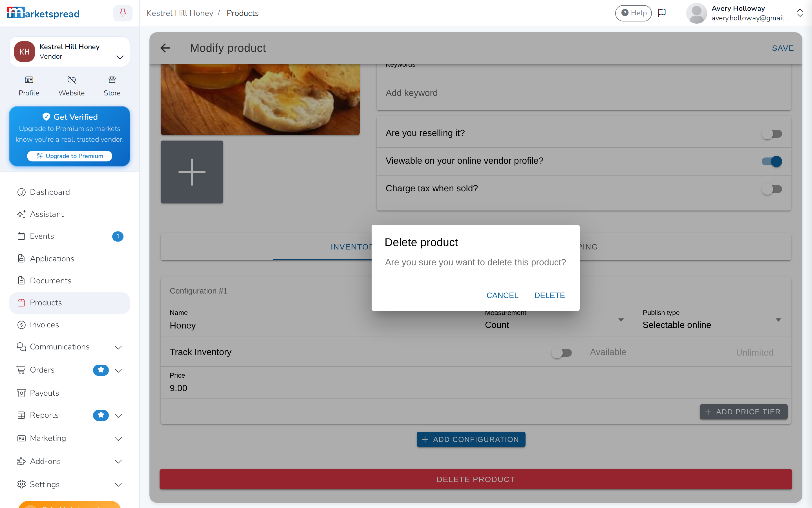Open Documents in the sidebar
The width and height of the screenshot is (812, 508).
click(69, 280)
